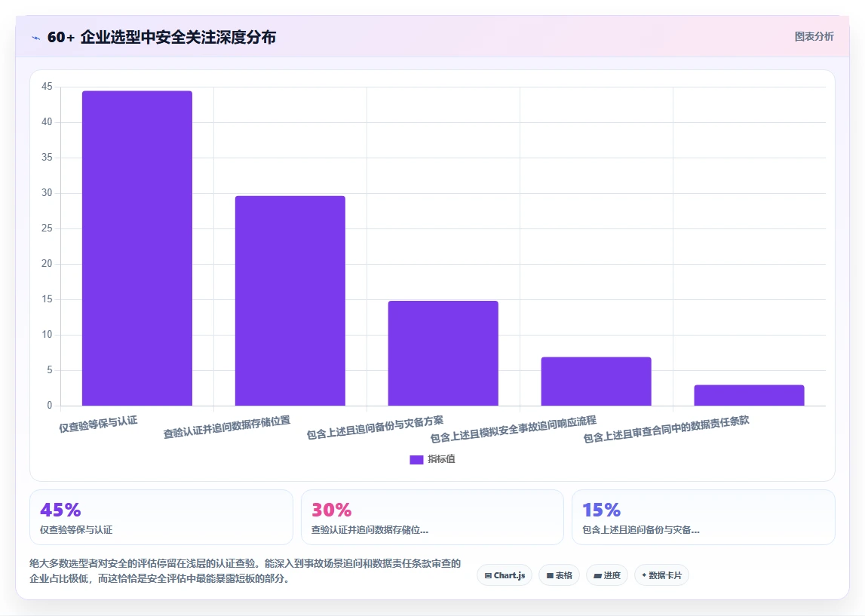This screenshot has width=865, height=616.
Task: Click the bar for 查验认证并追问数据存储位置
Action: (x=290, y=301)
